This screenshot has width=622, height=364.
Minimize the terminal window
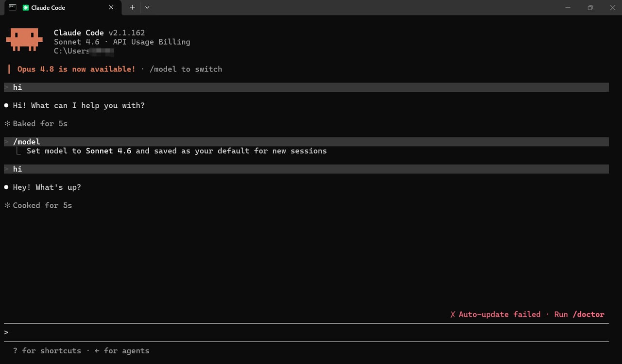point(568,8)
